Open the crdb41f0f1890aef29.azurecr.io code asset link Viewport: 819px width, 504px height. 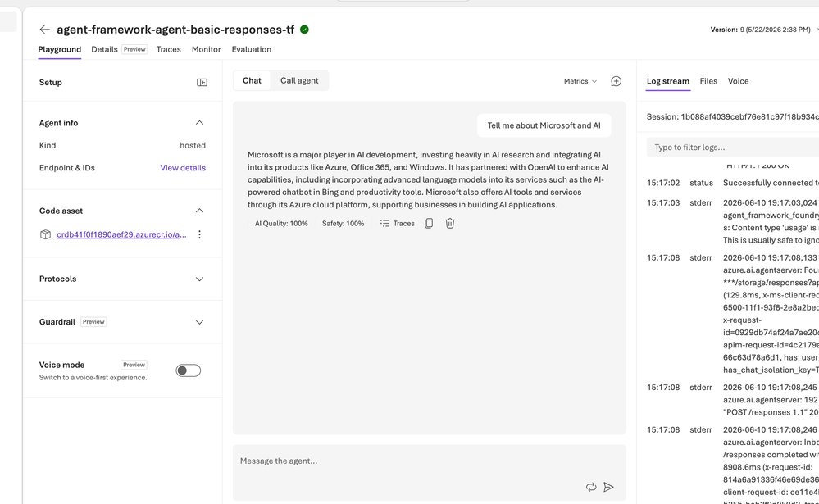(121, 234)
